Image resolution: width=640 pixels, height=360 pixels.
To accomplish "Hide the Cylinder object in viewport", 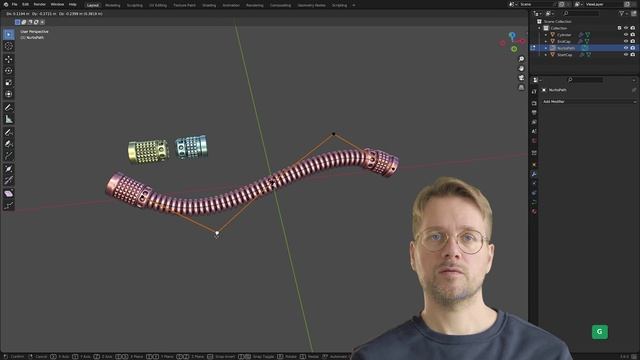I will point(626,35).
